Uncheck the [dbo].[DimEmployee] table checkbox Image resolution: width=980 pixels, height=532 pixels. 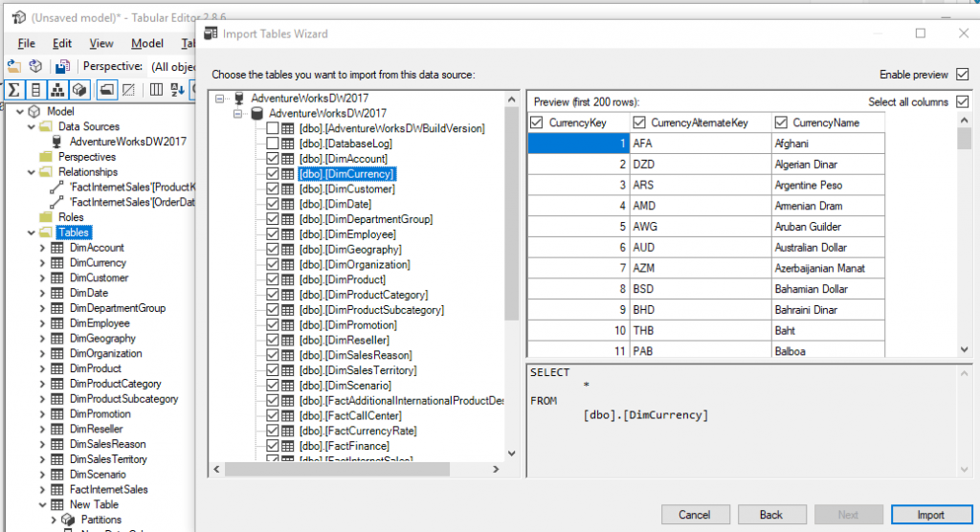pos(273,234)
